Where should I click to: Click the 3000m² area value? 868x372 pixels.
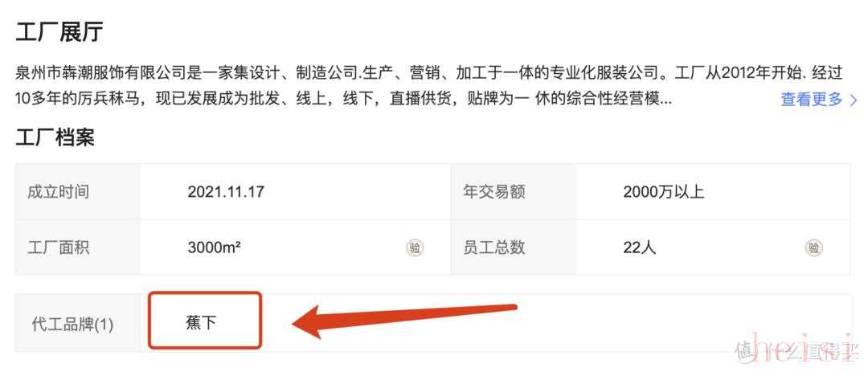[x=214, y=247]
